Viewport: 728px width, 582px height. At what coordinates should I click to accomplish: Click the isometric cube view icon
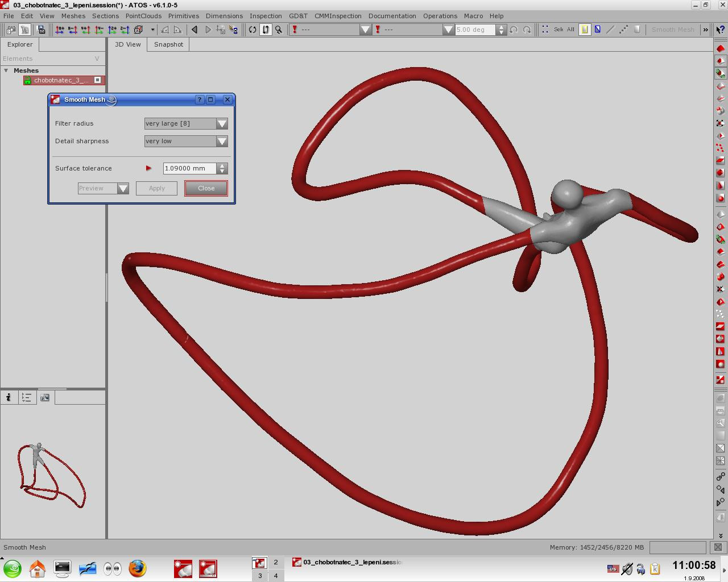(138, 30)
